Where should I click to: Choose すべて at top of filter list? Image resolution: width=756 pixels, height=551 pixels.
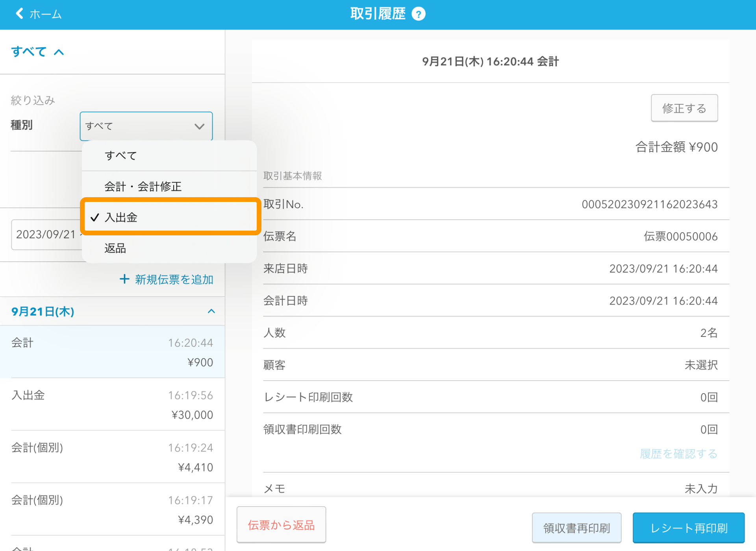click(x=120, y=155)
